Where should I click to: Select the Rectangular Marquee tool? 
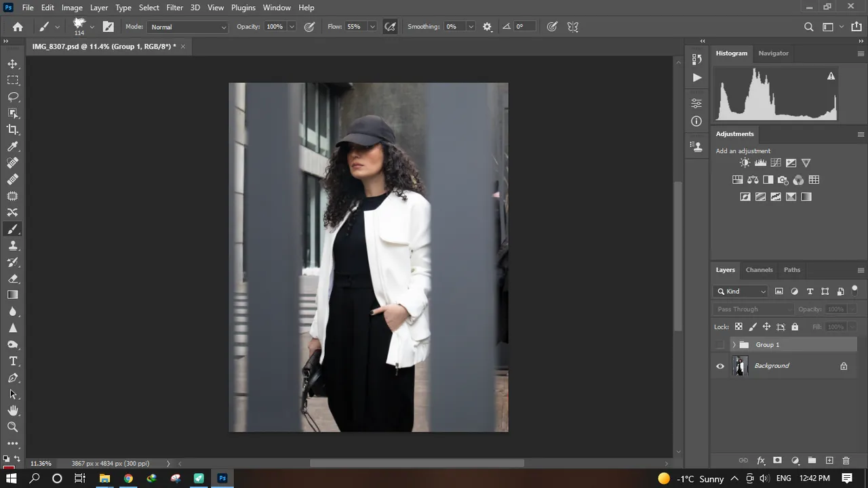[13, 80]
